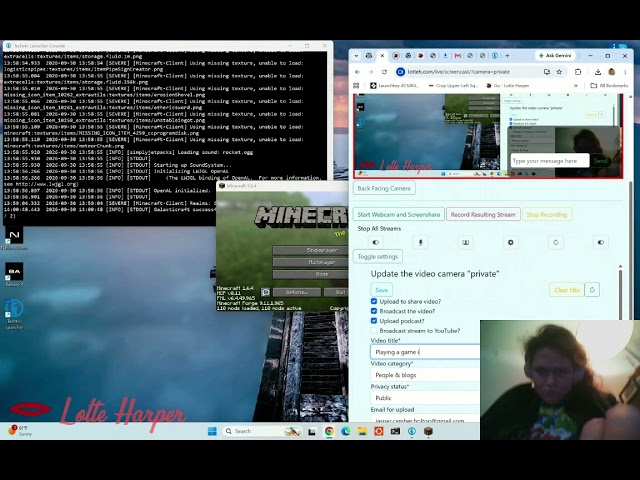Click Start Webcam and Screenshare
The image size is (640, 480).
click(399, 214)
